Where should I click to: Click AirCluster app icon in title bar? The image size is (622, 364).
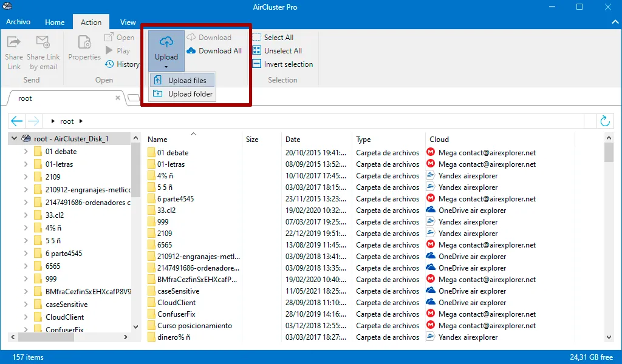[7, 6]
